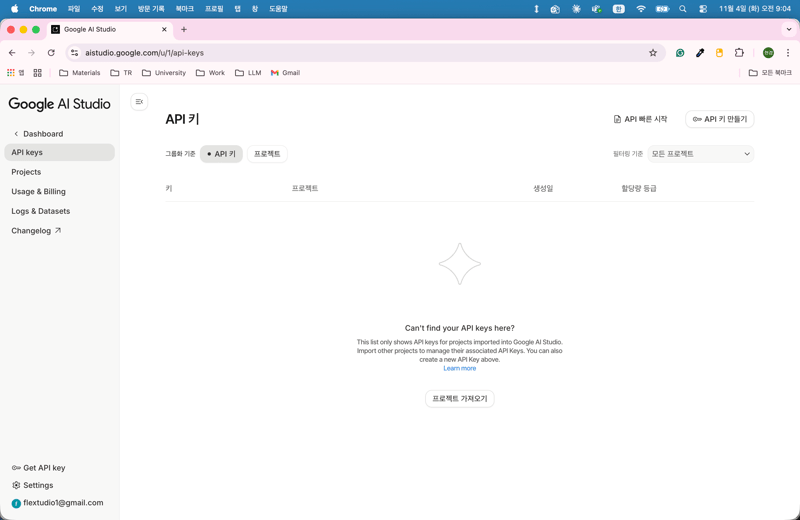
Task: Open the Work bookmark folder
Action: 210,73
